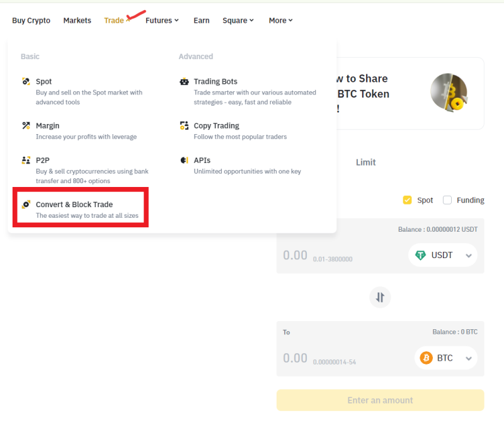
Task: Click the green USDT Tether logo
Action: point(420,255)
